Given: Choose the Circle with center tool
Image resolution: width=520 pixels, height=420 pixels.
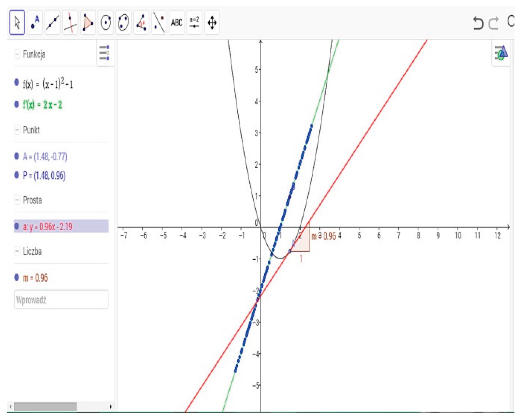Looking at the screenshot, I should [106, 23].
